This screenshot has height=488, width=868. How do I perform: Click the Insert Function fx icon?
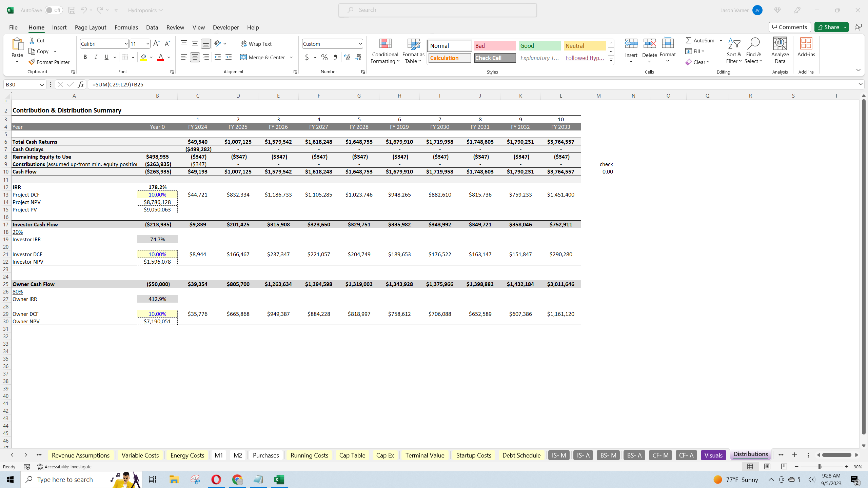(81, 84)
